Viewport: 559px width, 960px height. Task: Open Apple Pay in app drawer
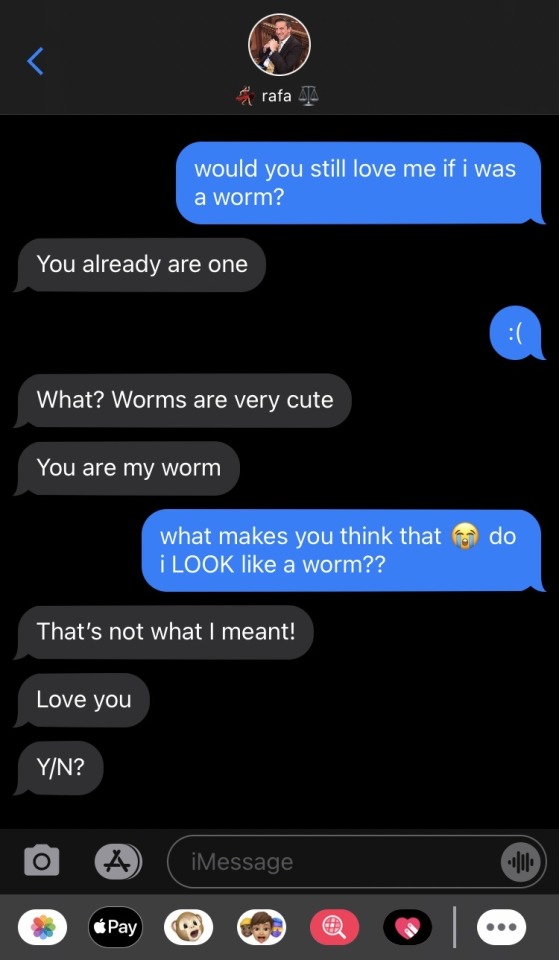pos(115,927)
